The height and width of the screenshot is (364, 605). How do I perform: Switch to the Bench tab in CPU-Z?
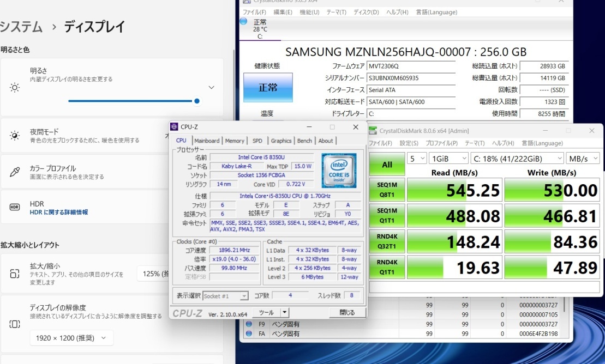click(304, 141)
